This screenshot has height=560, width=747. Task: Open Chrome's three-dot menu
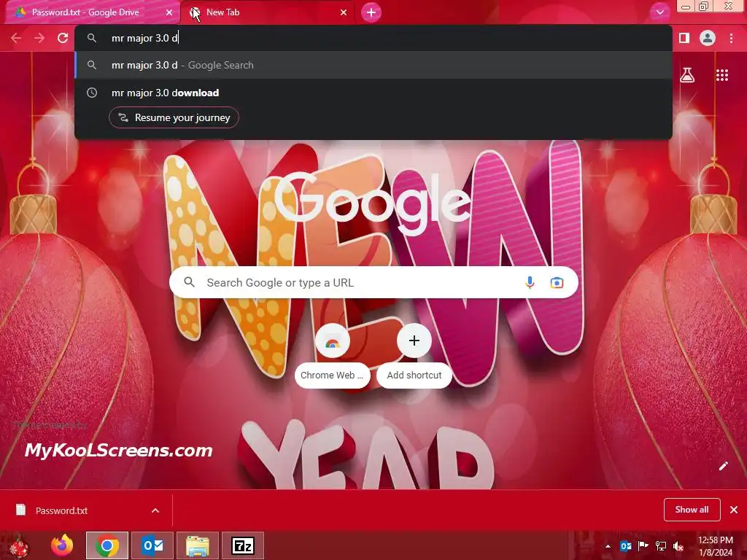tap(731, 38)
